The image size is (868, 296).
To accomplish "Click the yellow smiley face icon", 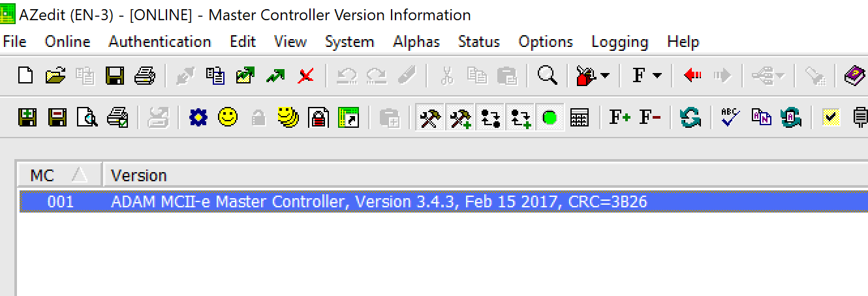I will [x=228, y=117].
